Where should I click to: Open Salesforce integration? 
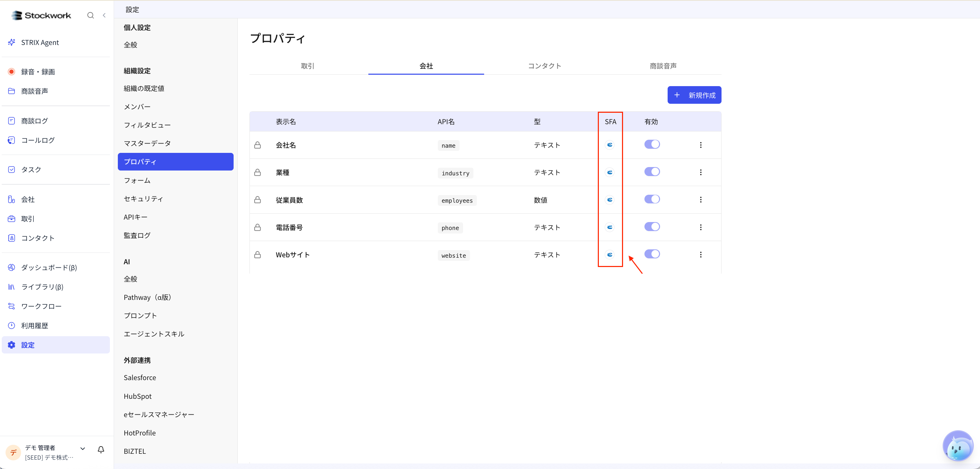pyautogui.click(x=176, y=378)
